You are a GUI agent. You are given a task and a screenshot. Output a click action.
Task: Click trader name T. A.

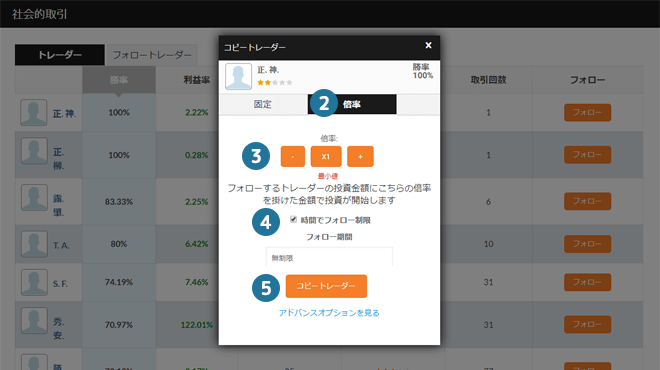(61, 245)
